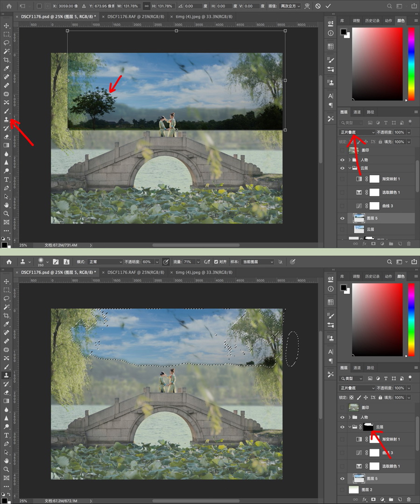
Task: Select the Hand tool in lower window toolbar
Action: (x=6, y=461)
